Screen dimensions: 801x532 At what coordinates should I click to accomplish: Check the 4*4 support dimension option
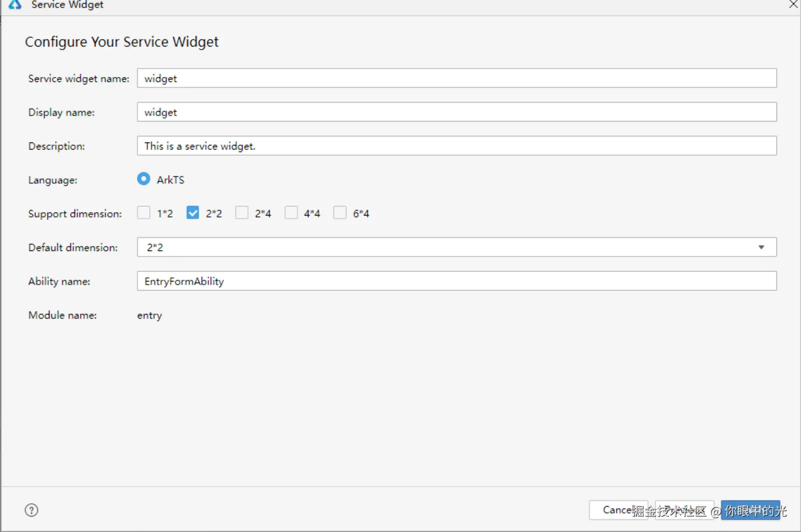point(291,212)
